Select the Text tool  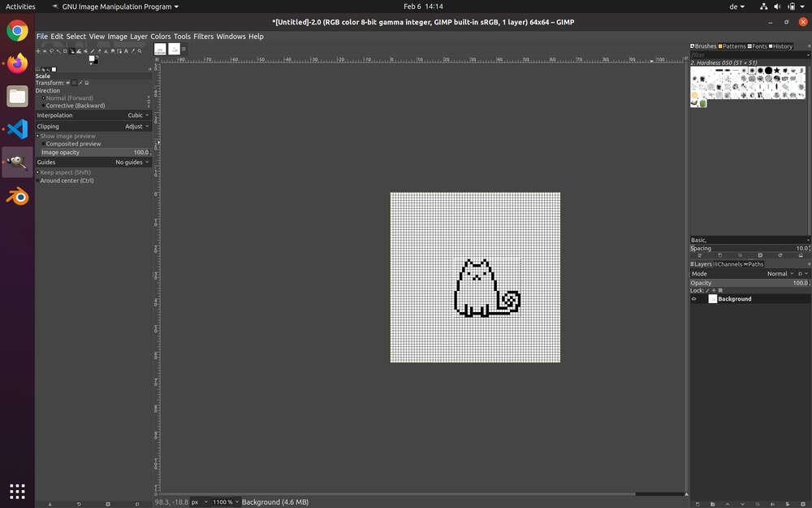(x=126, y=50)
